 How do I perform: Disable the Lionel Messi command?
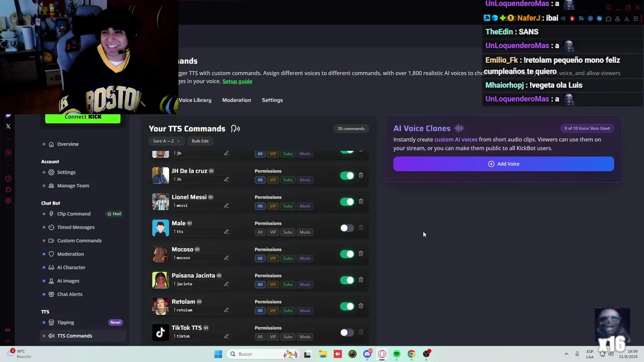pyautogui.click(x=347, y=202)
